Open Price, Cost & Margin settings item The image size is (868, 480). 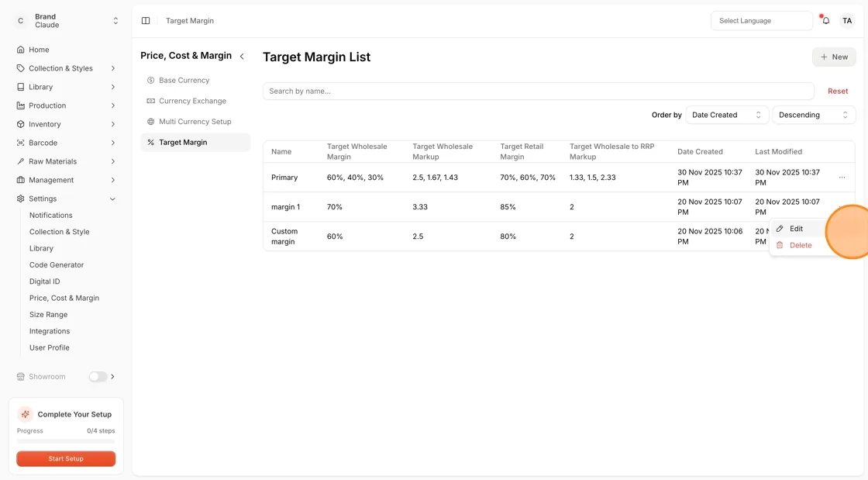click(64, 298)
